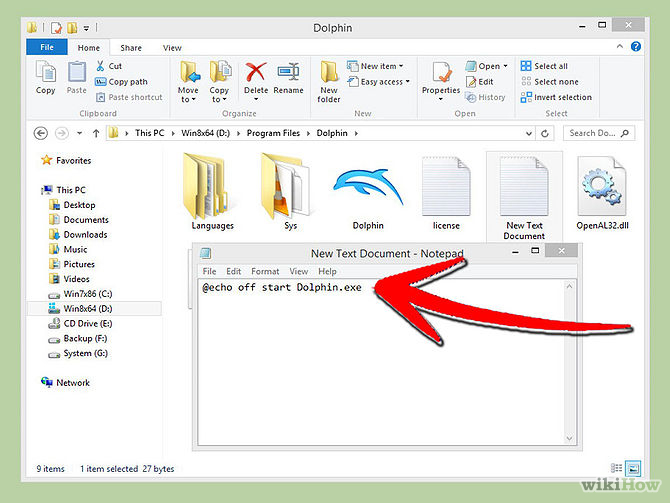Create a New folder
Image resolution: width=670 pixels, height=503 pixels.
point(329,82)
